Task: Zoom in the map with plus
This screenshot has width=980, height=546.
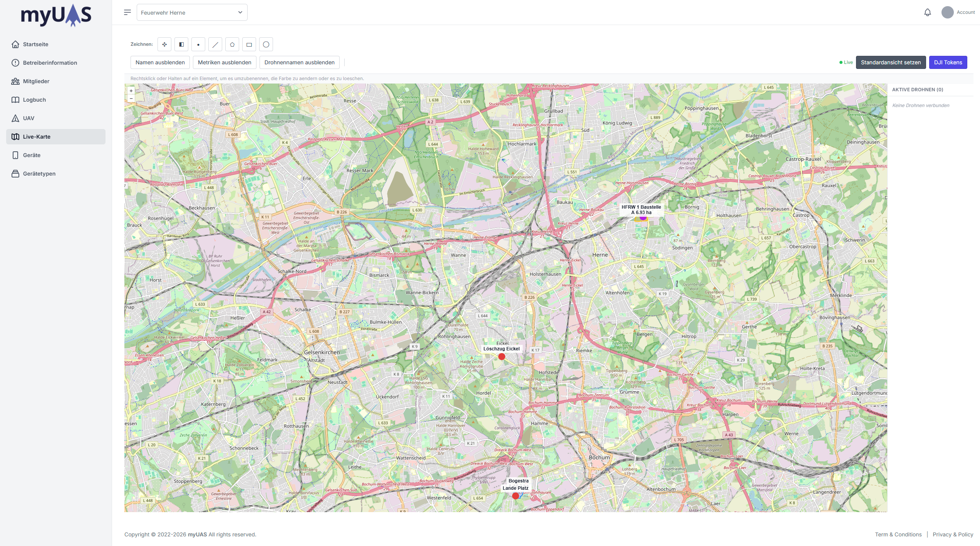Action: click(131, 91)
